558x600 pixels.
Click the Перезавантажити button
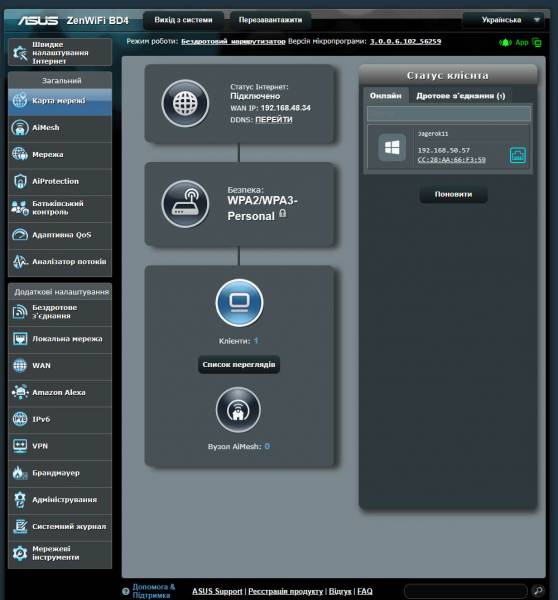[x=270, y=20]
